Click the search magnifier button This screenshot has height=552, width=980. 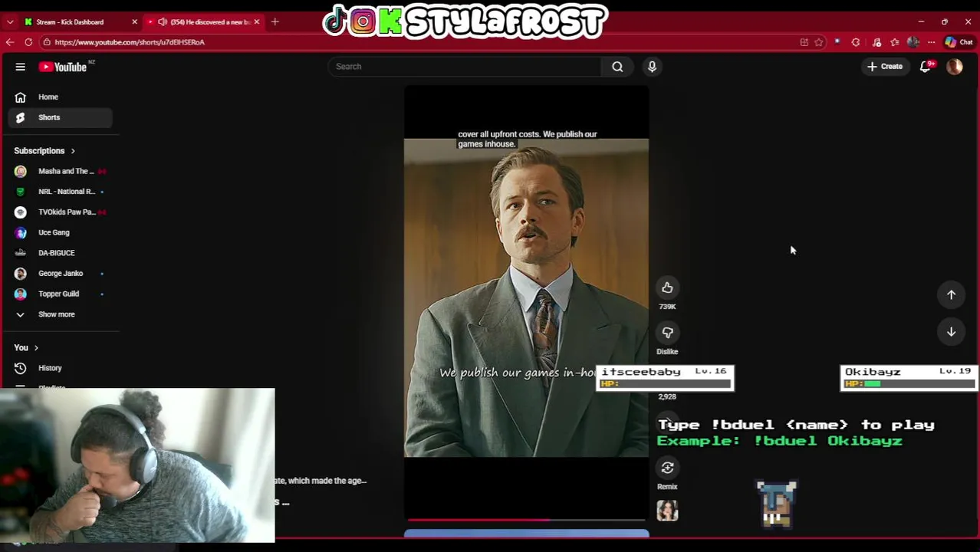tap(617, 67)
